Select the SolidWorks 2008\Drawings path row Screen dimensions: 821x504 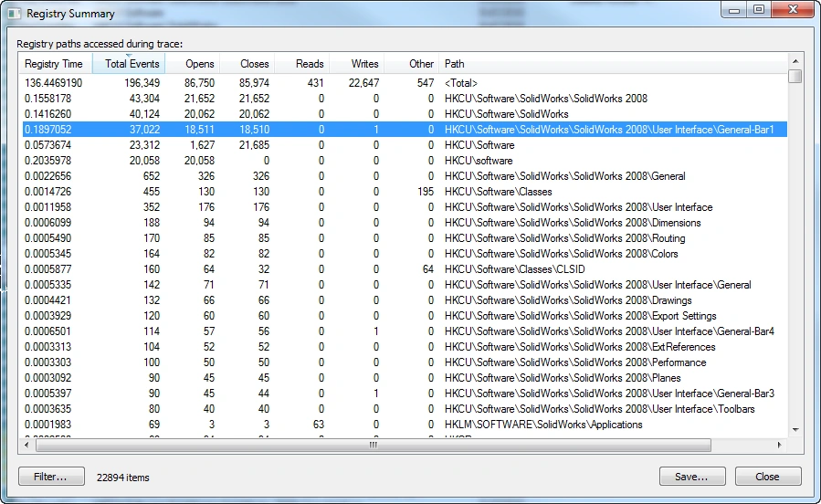[x=405, y=300]
